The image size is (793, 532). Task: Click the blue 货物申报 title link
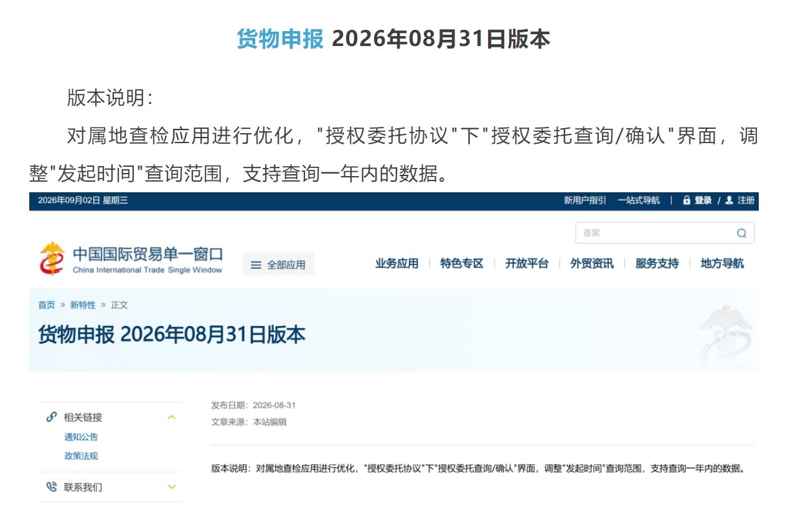click(280, 39)
